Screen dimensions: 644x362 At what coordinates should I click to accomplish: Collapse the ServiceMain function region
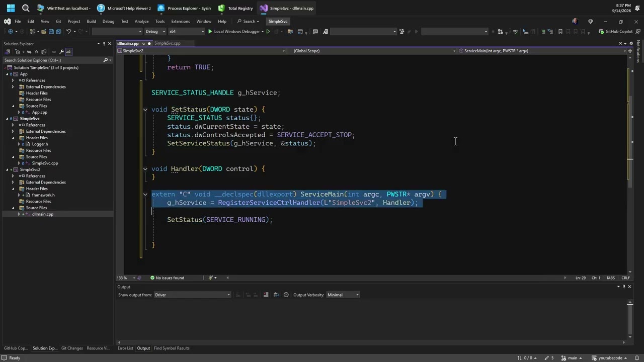pyautogui.click(x=145, y=195)
